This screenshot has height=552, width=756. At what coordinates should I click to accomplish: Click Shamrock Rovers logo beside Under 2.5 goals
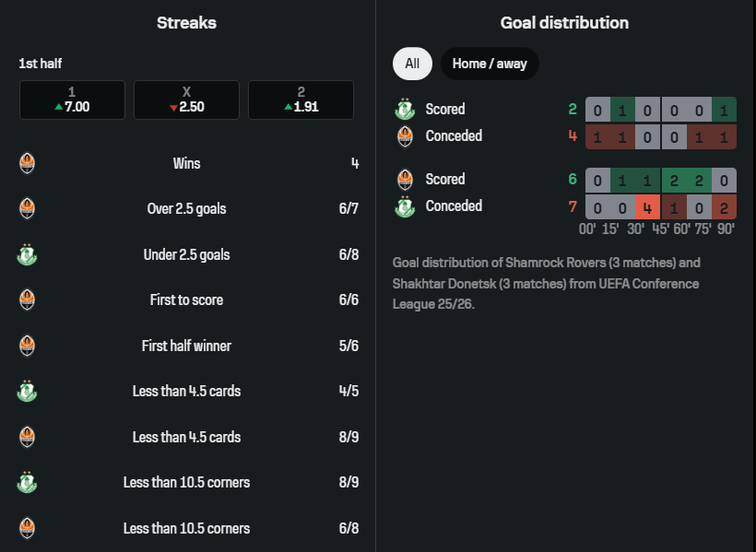[x=28, y=254]
